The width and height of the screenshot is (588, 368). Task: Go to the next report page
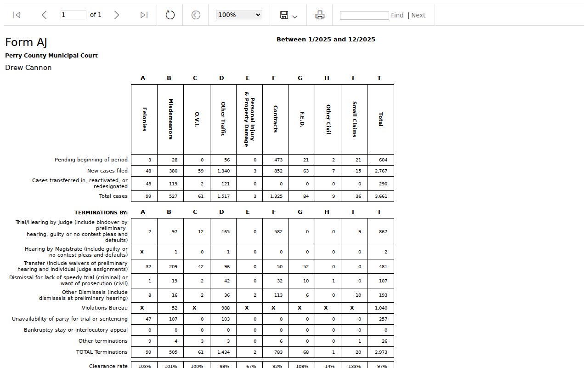click(117, 15)
